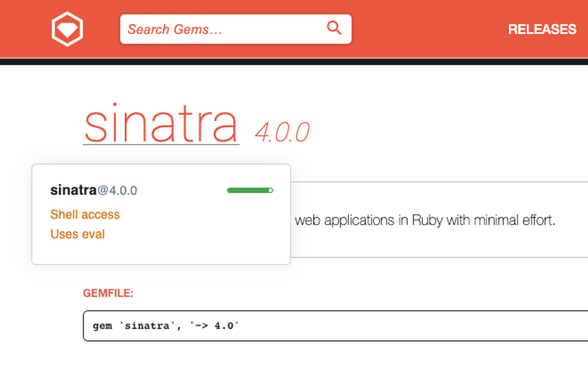Click sinatra@4.0.0 in the popup card
The width and height of the screenshot is (588, 366).
(x=94, y=190)
